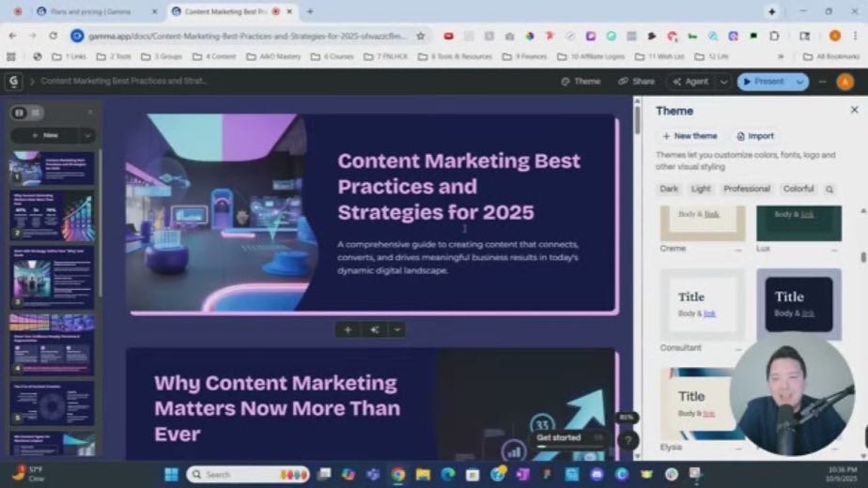This screenshot has height=488, width=868.
Task: Click the browser address bar
Action: coord(247,36)
